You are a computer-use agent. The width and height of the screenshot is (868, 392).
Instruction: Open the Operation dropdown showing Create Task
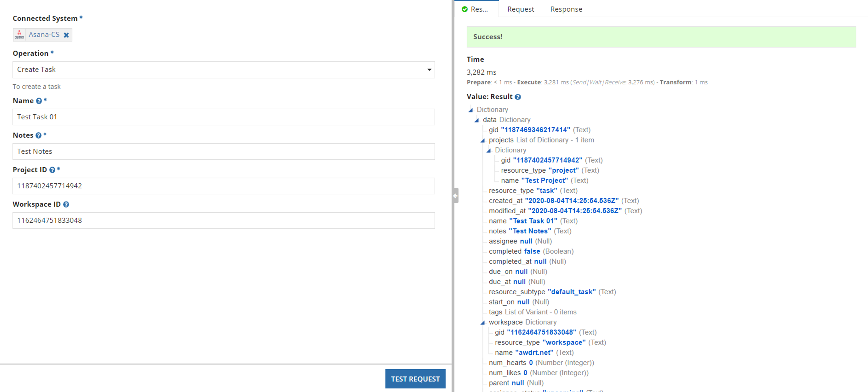pyautogui.click(x=224, y=70)
